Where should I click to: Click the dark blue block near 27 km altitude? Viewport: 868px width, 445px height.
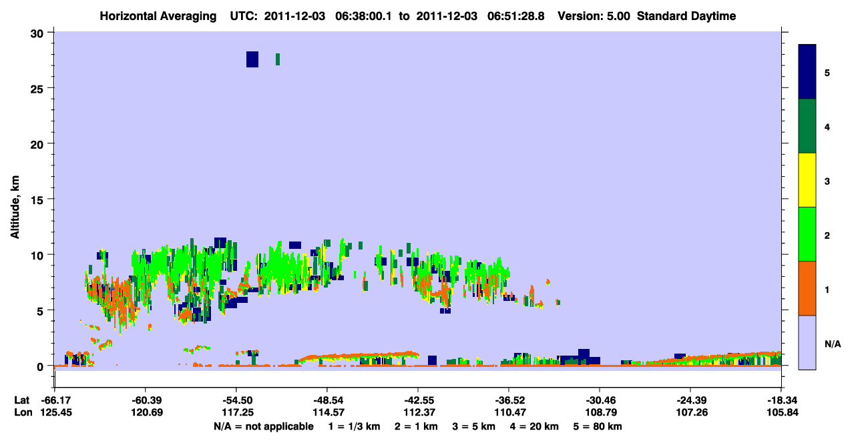click(252, 59)
